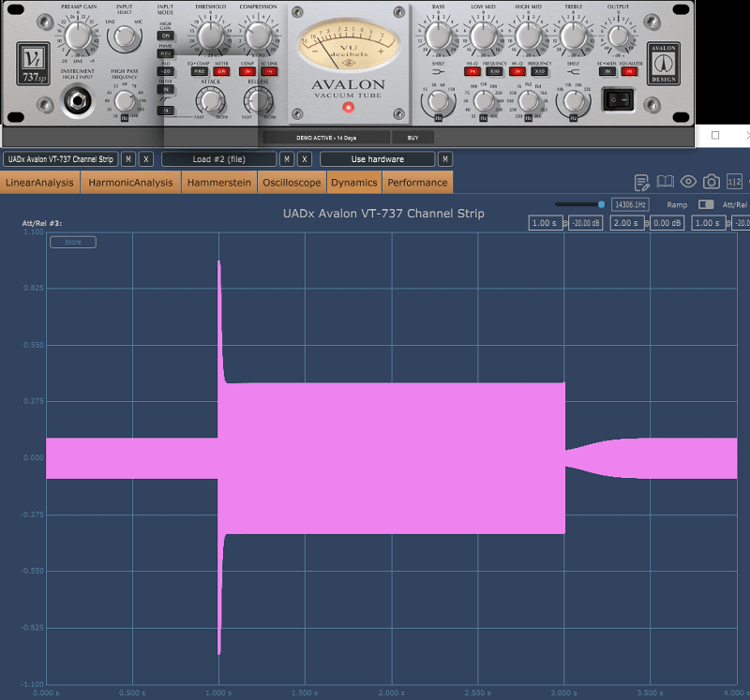
Task: Click the Use hardware button
Action: pyautogui.click(x=378, y=159)
